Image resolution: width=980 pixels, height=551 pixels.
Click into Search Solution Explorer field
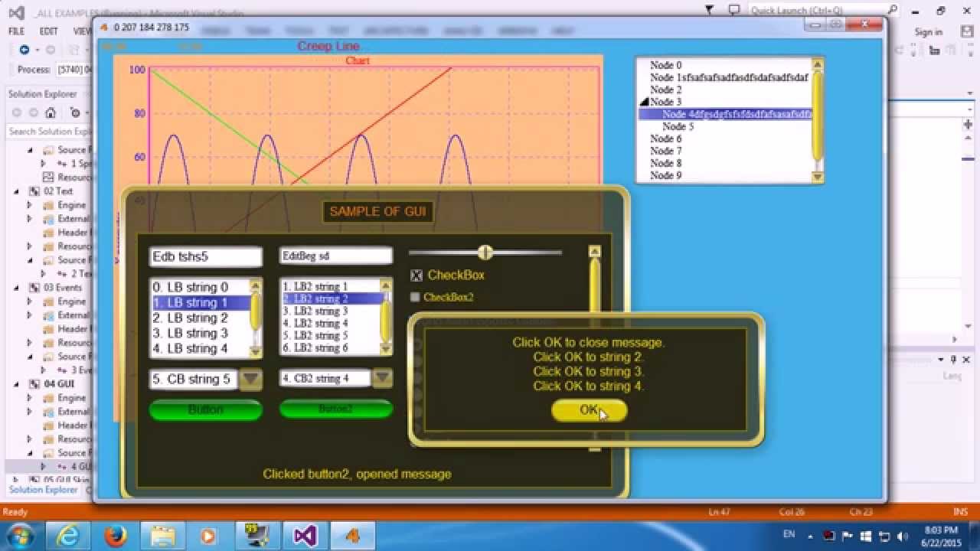(x=48, y=132)
